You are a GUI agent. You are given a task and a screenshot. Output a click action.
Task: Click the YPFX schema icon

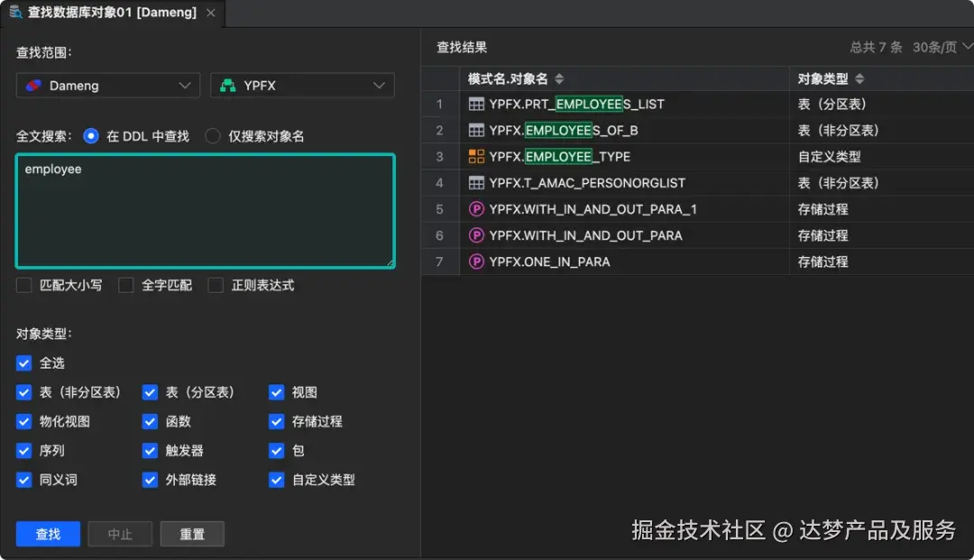[228, 86]
